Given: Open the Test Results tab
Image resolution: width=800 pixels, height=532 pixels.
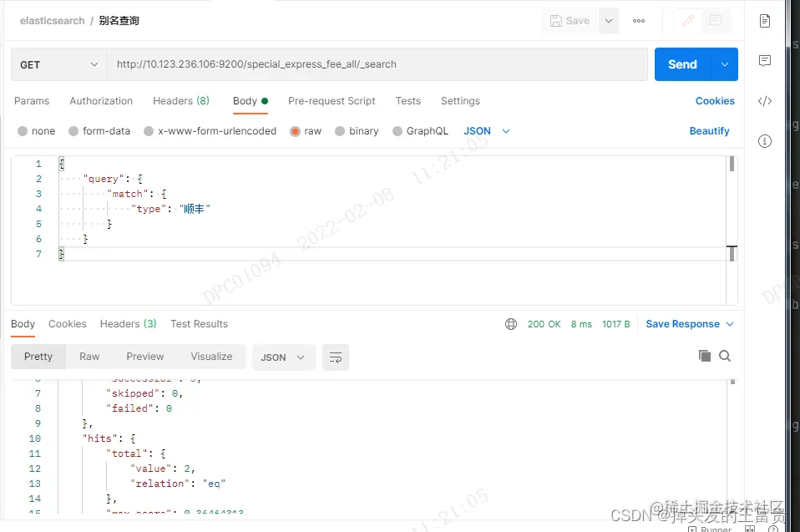Looking at the screenshot, I should tap(199, 324).
